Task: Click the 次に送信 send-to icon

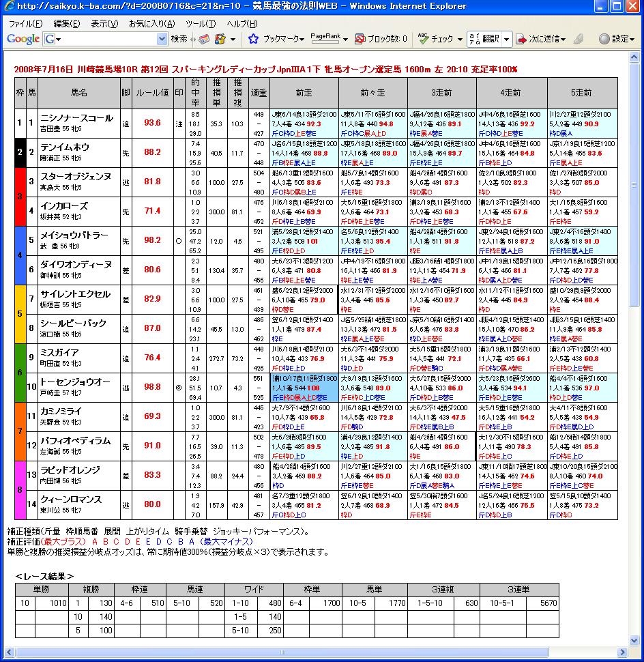Action: [x=522, y=40]
